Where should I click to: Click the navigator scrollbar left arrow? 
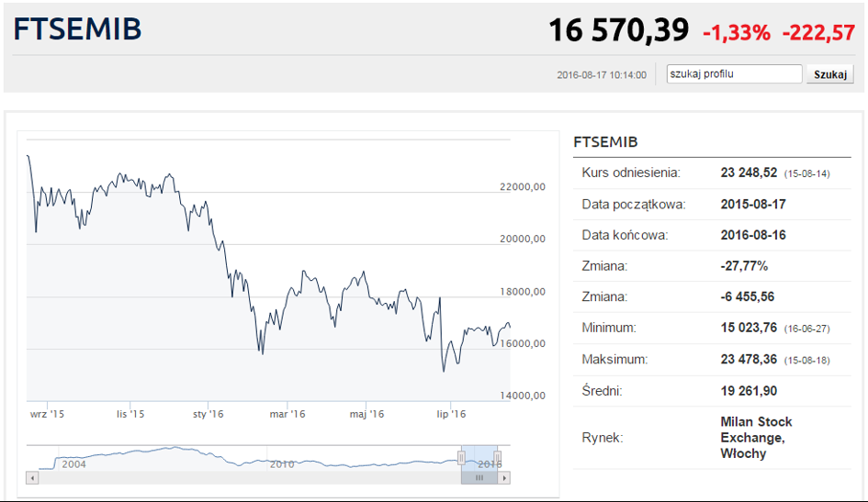click(33, 477)
